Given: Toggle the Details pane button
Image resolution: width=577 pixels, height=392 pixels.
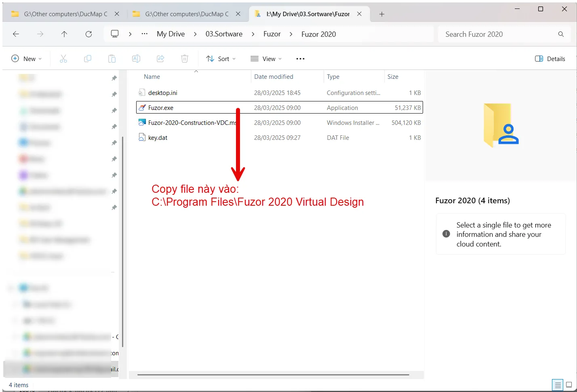Looking at the screenshot, I should pos(550,59).
